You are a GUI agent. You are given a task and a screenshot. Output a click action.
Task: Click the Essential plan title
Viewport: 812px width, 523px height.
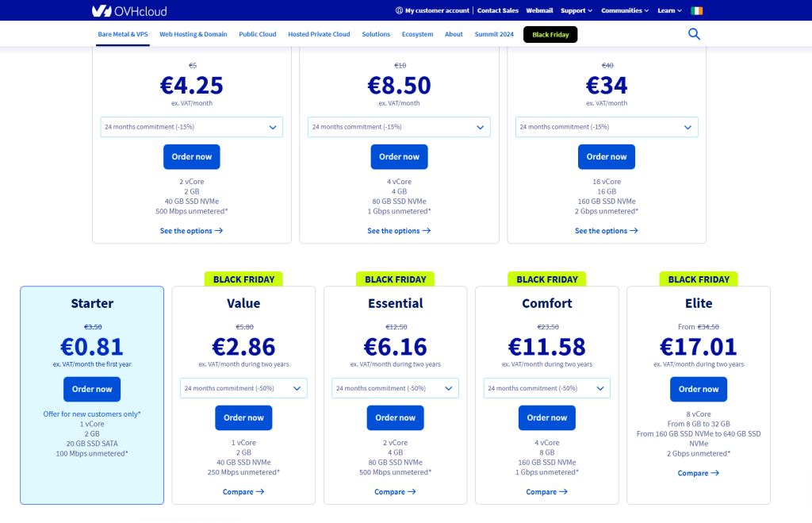click(395, 303)
